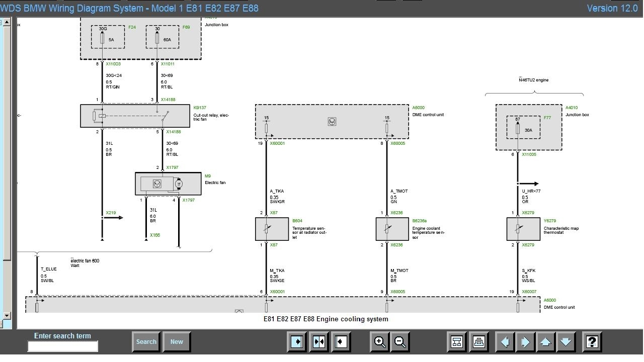The width and height of the screenshot is (644, 362).
Task: Open the B6236a engine coolant sensor label
Action: coord(420,221)
